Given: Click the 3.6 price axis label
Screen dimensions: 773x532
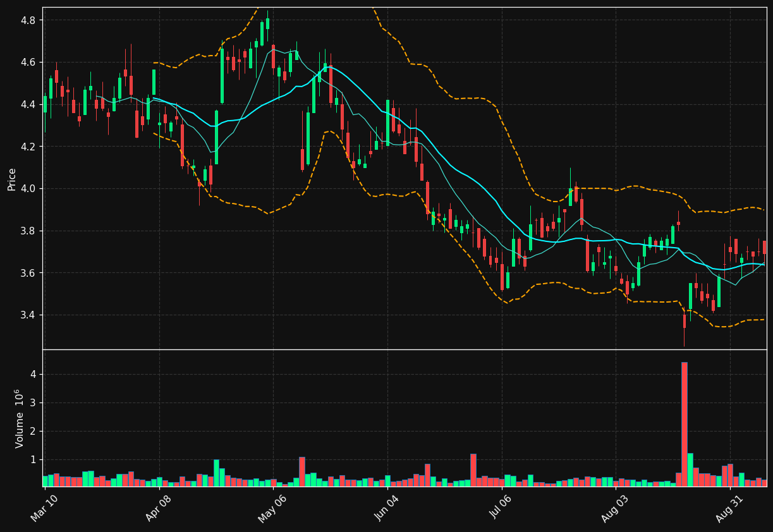Looking at the screenshot, I should coord(28,273).
